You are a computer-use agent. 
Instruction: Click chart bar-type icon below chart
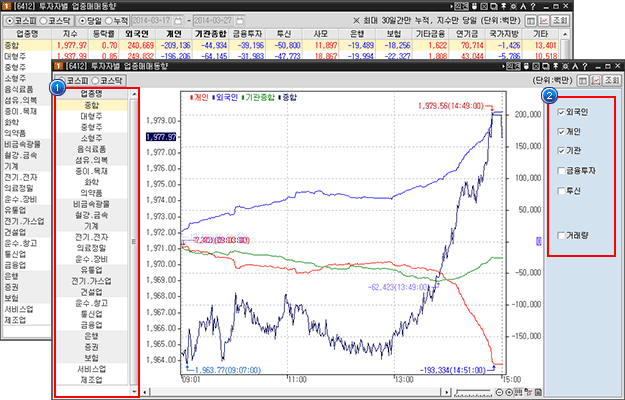(519, 392)
